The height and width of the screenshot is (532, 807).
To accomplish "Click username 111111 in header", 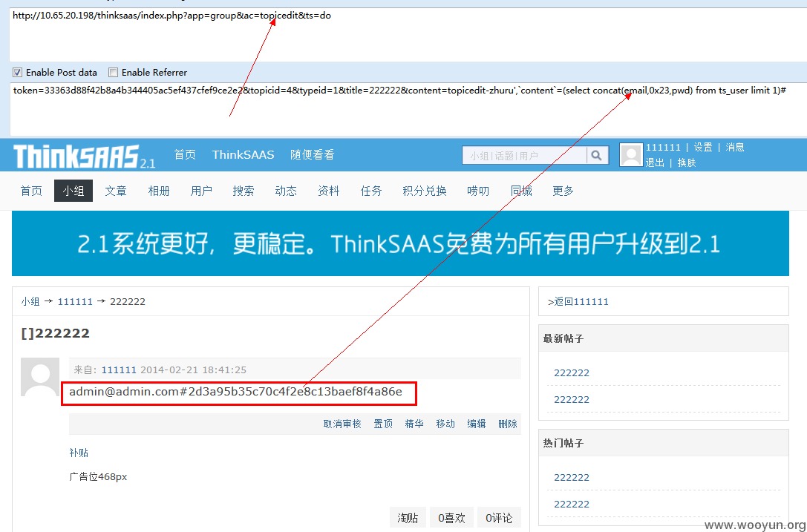I will click(x=663, y=147).
